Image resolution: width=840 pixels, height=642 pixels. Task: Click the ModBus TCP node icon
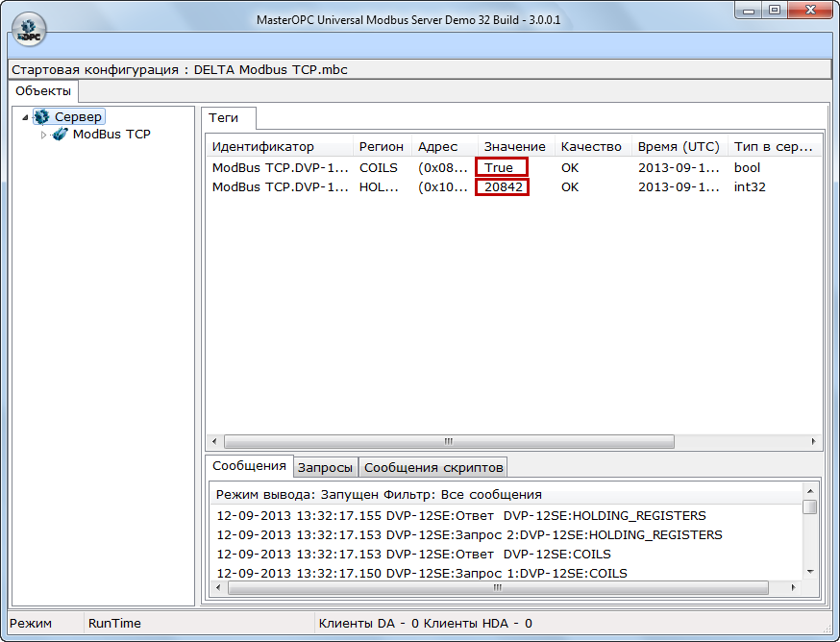tap(60, 135)
